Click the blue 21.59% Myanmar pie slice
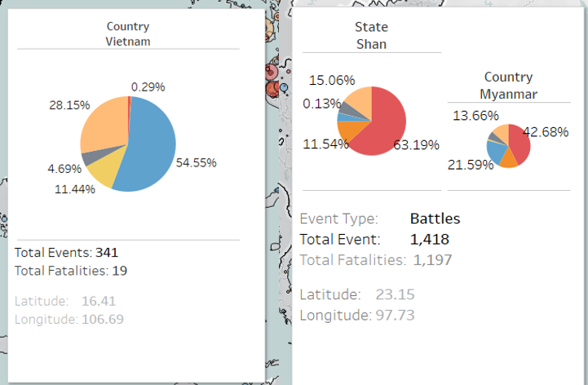Image resolution: width=588 pixels, height=385 pixels. click(x=494, y=151)
